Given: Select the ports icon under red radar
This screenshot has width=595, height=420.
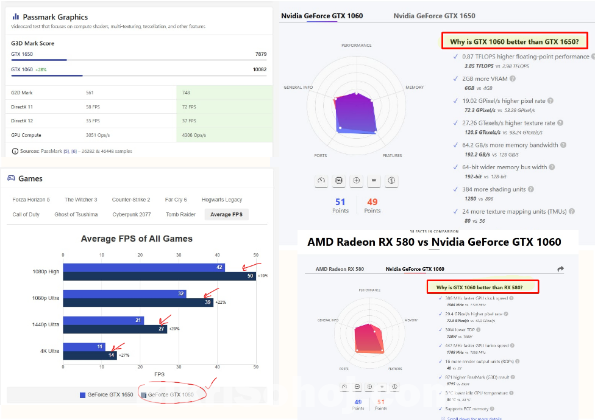Looking at the screenshot, I should click(382, 387).
